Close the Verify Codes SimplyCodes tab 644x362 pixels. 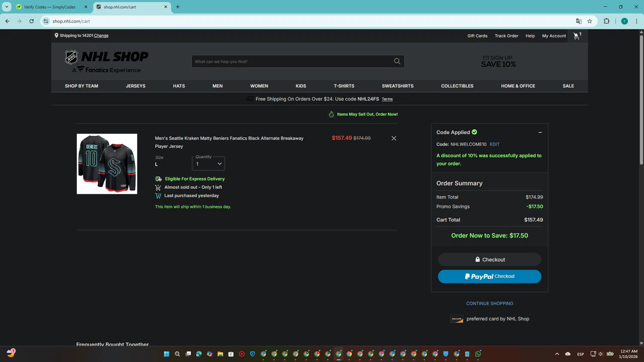(x=85, y=7)
